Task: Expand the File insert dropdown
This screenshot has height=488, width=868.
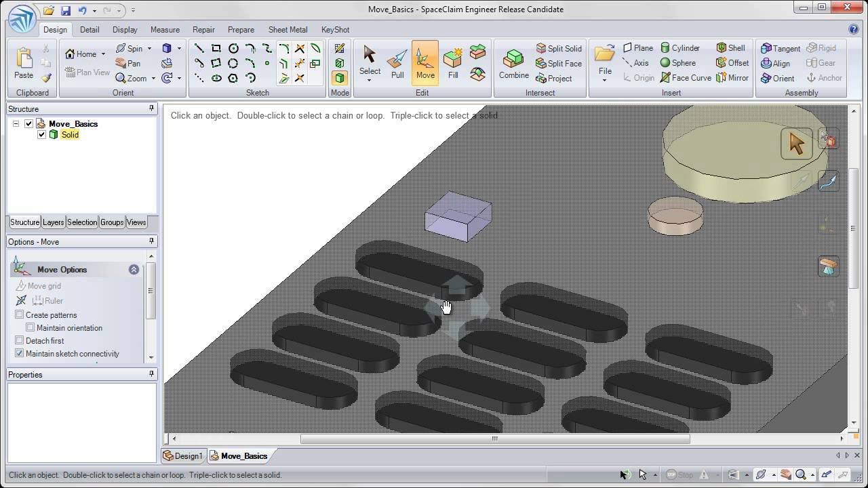Action: 604,81
